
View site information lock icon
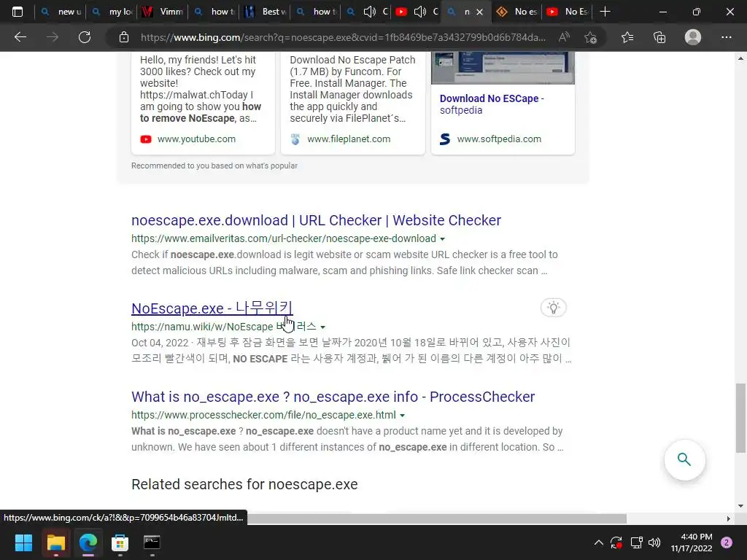point(124,37)
